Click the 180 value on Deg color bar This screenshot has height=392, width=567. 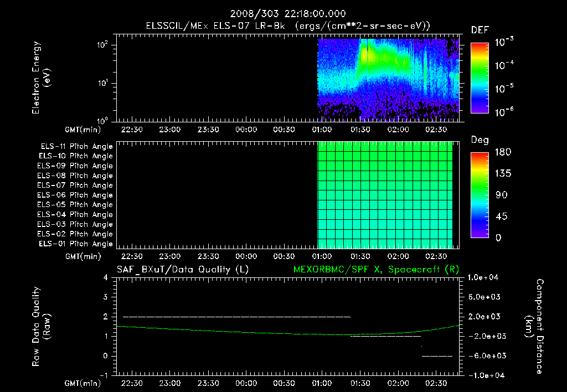503,152
